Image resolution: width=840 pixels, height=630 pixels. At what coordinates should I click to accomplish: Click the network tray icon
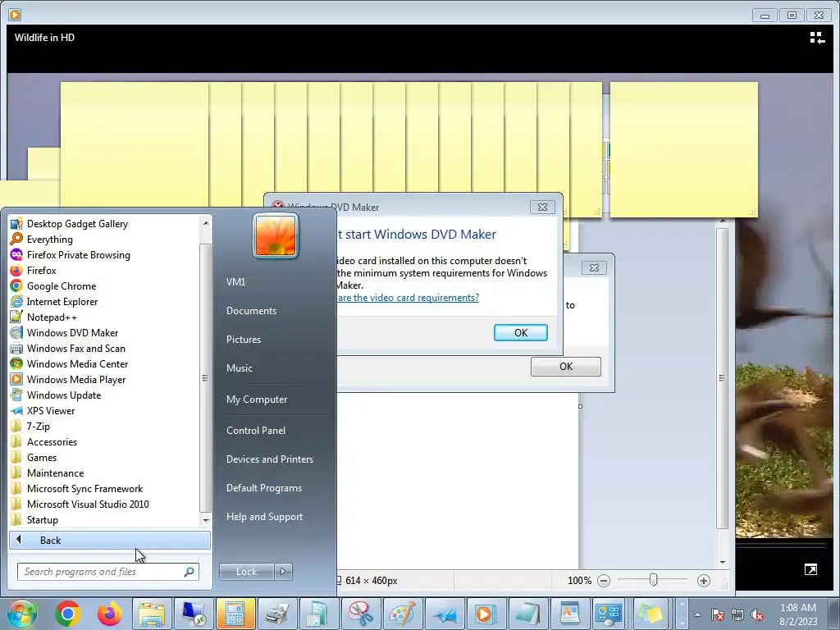click(737, 614)
